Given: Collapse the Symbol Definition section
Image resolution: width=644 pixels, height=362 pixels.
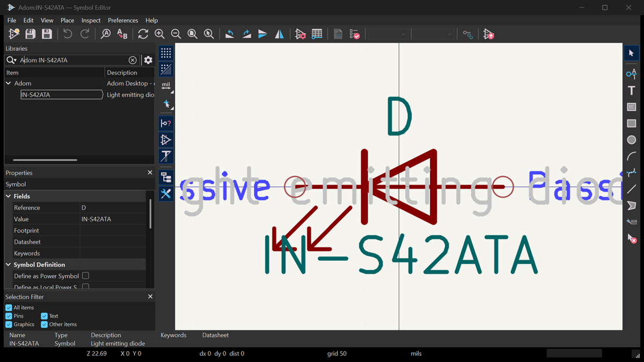Looking at the screenshot, I should pyautogui.click(x=9, y=264).
